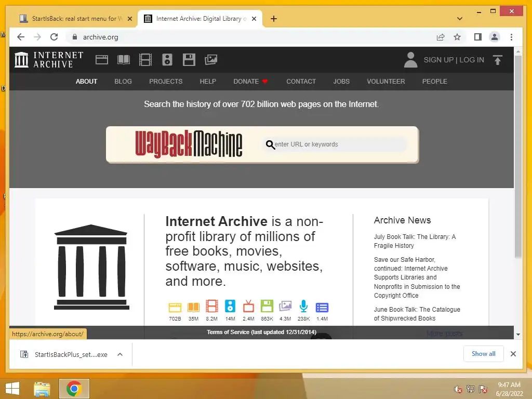
Task: Open the 863K software collection icon
Action: tap(267, 307)
